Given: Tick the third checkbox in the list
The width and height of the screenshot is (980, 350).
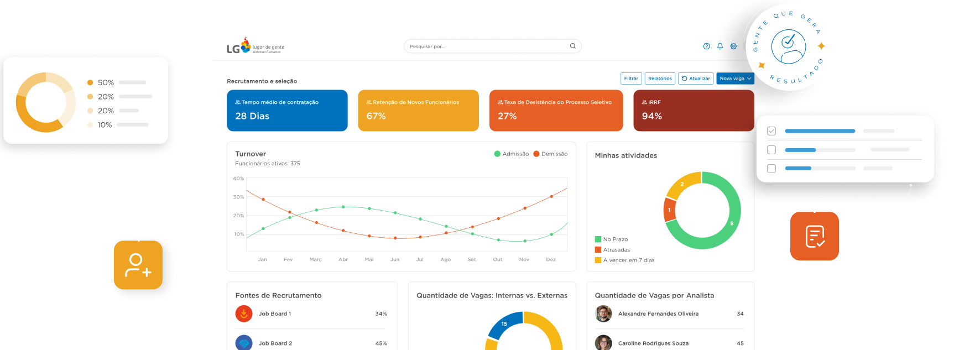Looking at the screenshot, I should tap(772, 169).
